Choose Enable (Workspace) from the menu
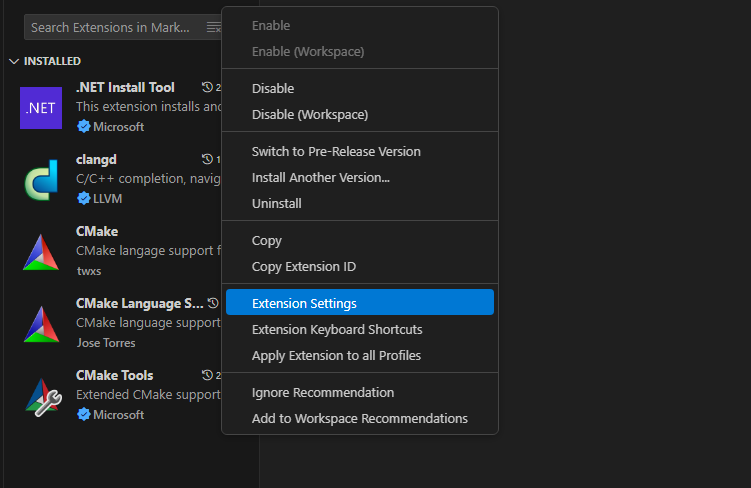Screen dimensions: 751x488 [360, 51]
